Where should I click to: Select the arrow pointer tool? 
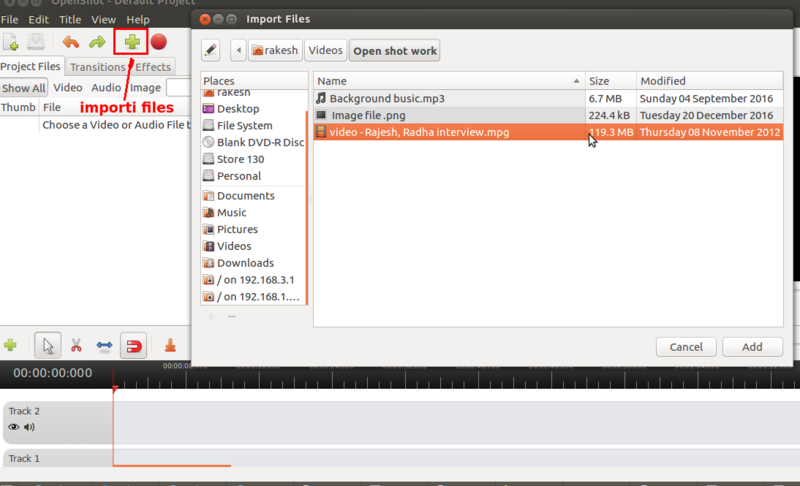[x=48, y=346]
